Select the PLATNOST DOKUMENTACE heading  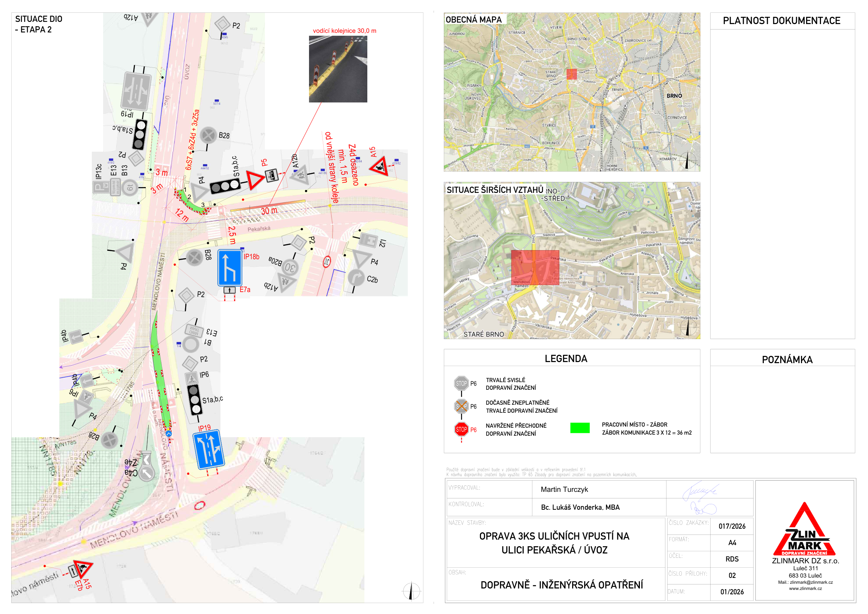click(x=781, y=21)
